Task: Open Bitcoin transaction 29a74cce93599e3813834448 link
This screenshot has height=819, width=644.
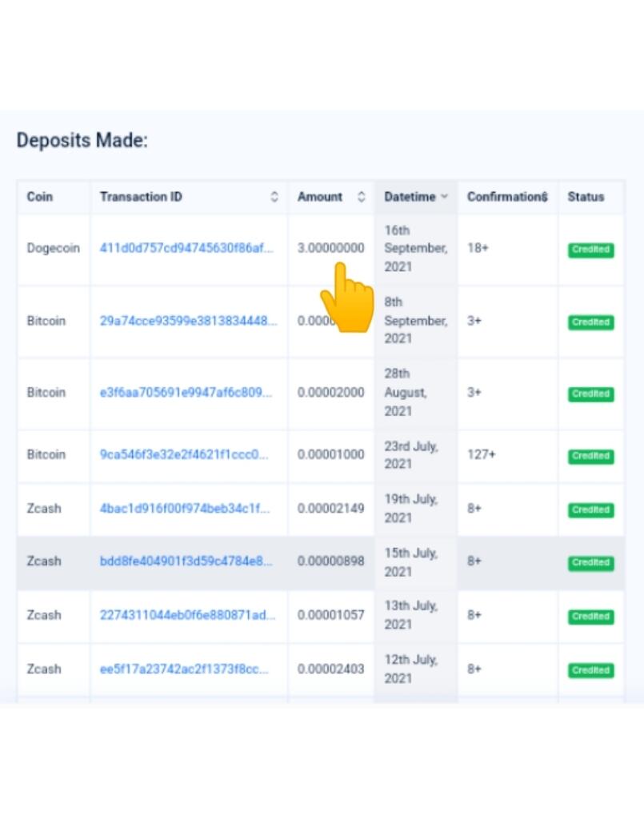Action: 188,321
